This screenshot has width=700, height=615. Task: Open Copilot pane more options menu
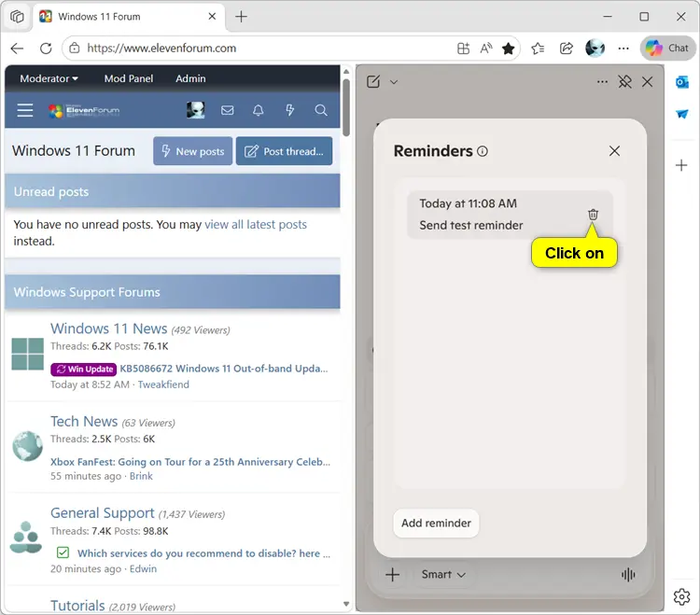point(602,82)
